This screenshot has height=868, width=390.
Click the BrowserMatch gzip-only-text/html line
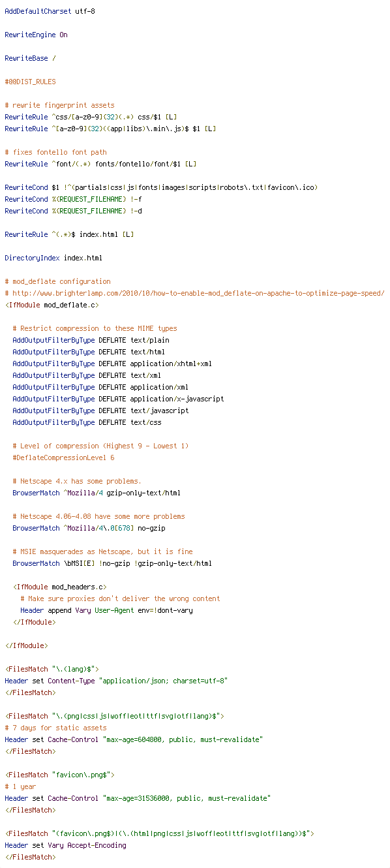point(97,493)
